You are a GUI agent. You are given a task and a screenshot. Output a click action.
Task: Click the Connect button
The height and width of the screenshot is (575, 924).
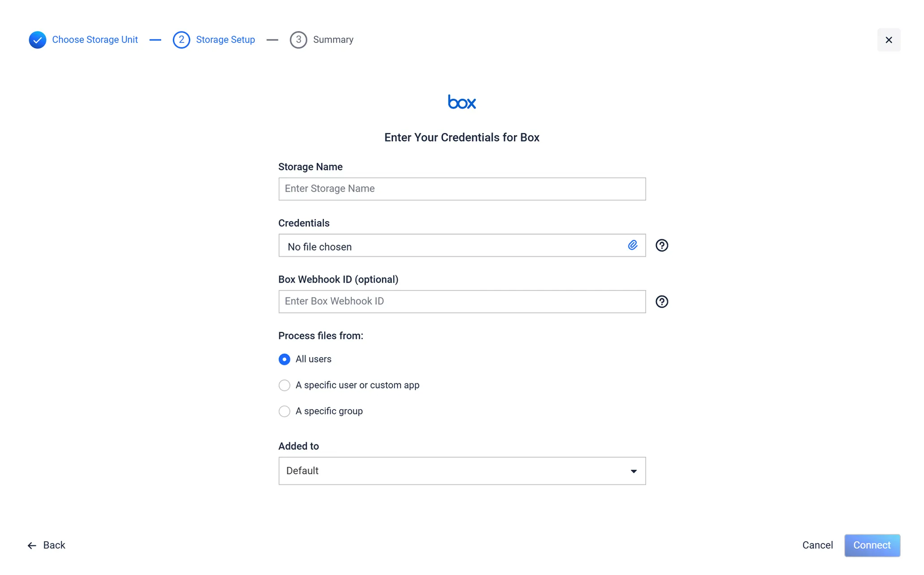pos(872,545)
